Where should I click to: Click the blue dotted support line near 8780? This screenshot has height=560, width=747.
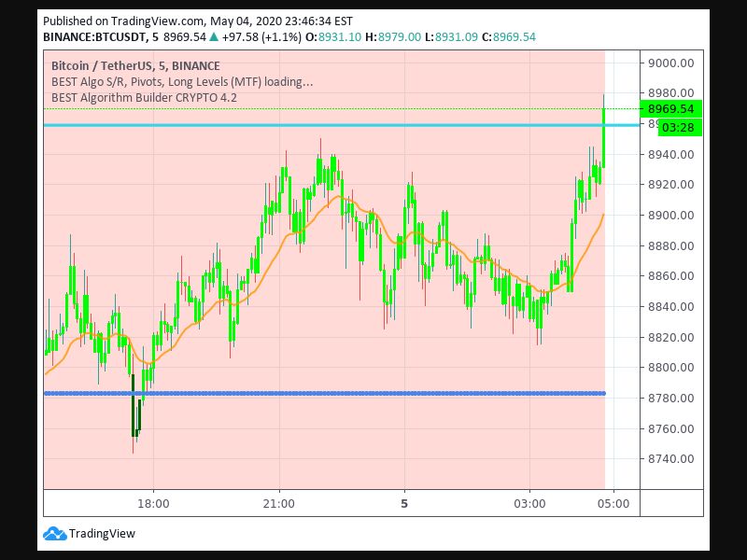324,393
